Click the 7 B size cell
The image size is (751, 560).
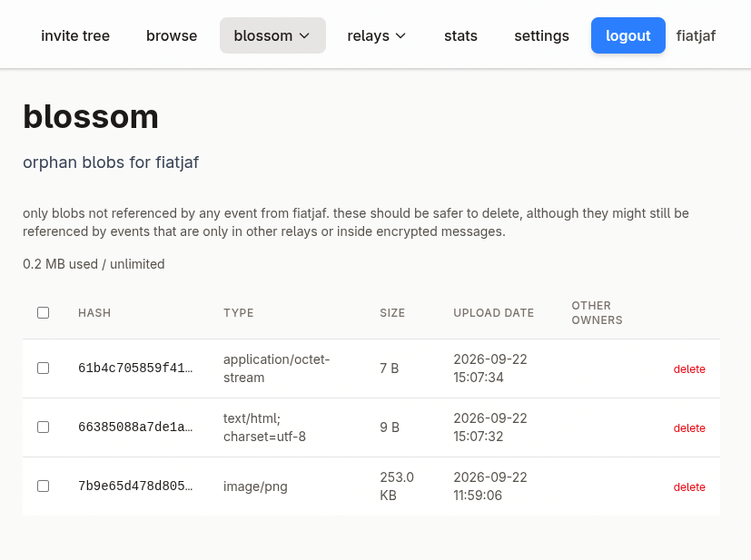390,368
